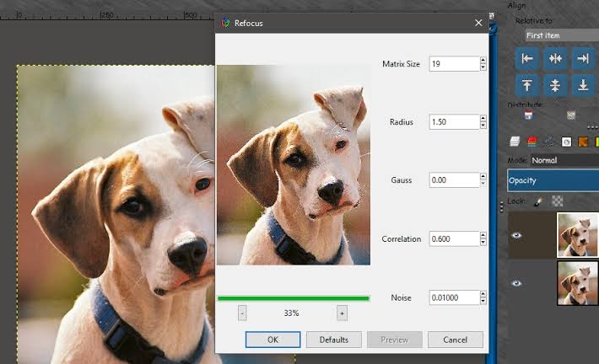Align left edge of target
599x364 pixels.
[527, 58]
